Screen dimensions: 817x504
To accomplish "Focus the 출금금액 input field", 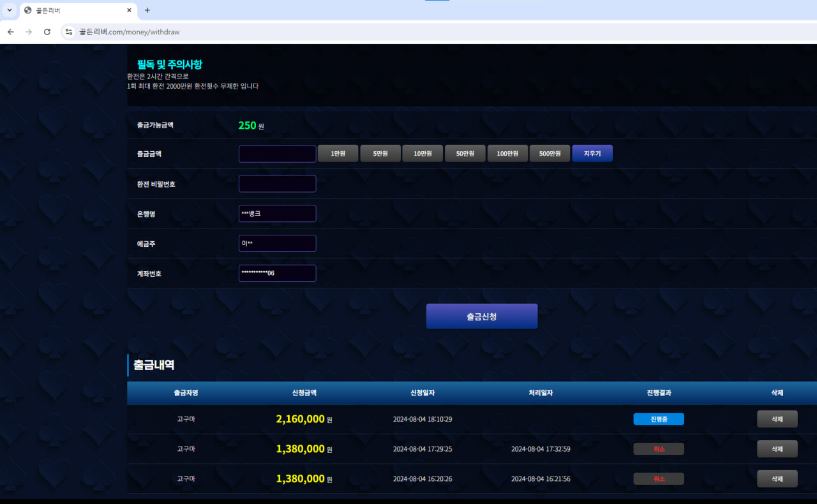I will tap(277, 154).
